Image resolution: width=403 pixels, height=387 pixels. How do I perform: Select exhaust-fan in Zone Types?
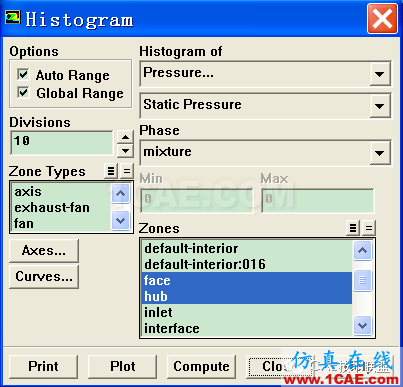point(61,208)
